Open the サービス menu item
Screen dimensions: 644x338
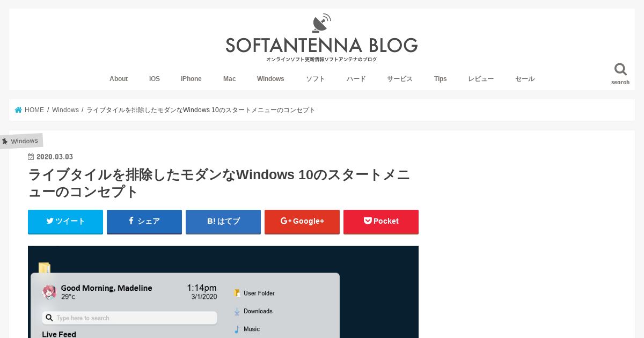coord(400,79)
